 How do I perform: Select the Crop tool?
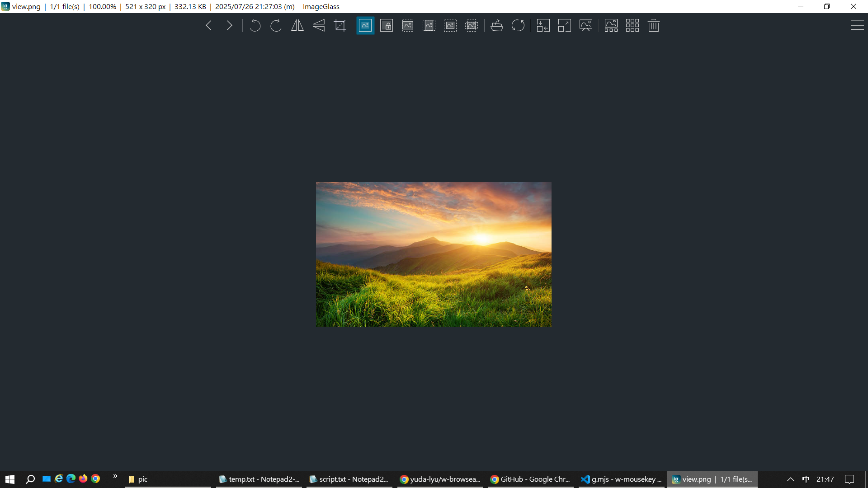click(x=340, y=26)
